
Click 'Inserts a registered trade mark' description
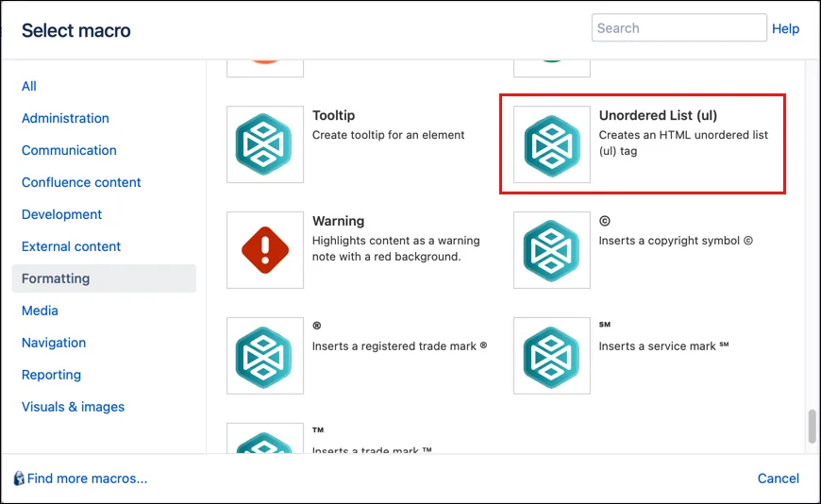pyautogui.click(x=399, y=345)
